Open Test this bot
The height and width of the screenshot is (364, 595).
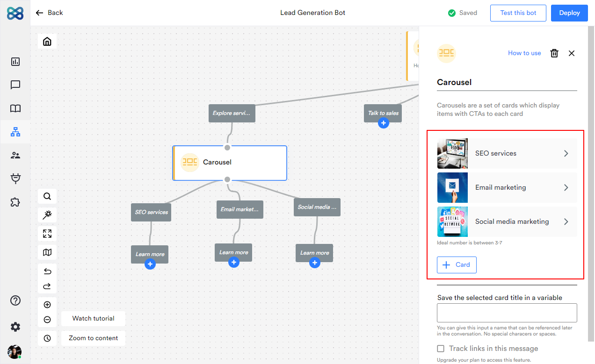(518, 13)
